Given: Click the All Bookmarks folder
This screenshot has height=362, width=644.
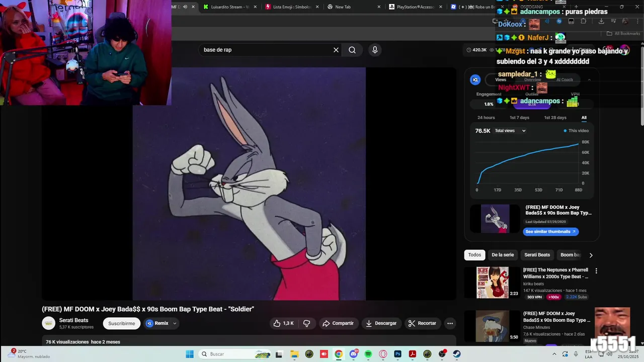Looking at the screenshot, I should (623, 33).
